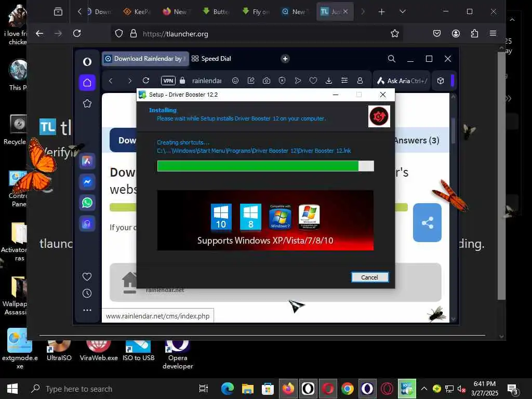Viewport: 532px width, 399px height.
Task: Expand the list all tabs dropdown in Firefox
Action: pos(403,11)
